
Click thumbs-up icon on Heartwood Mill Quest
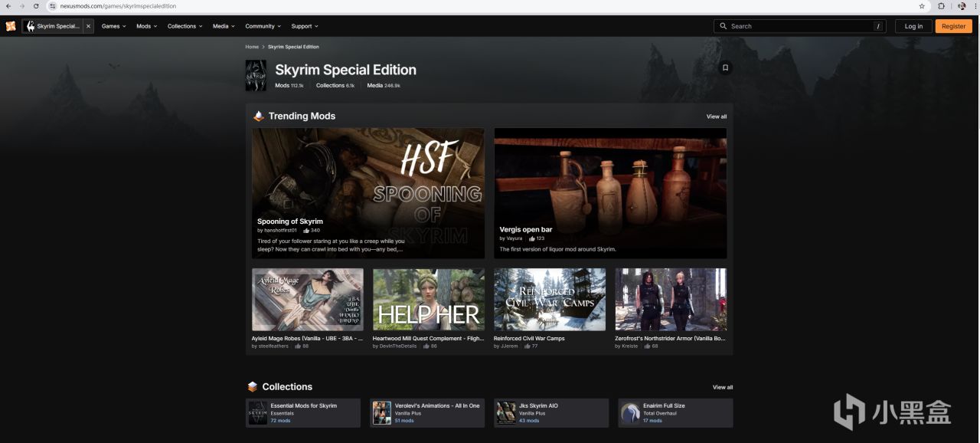[x=426, y=346]
